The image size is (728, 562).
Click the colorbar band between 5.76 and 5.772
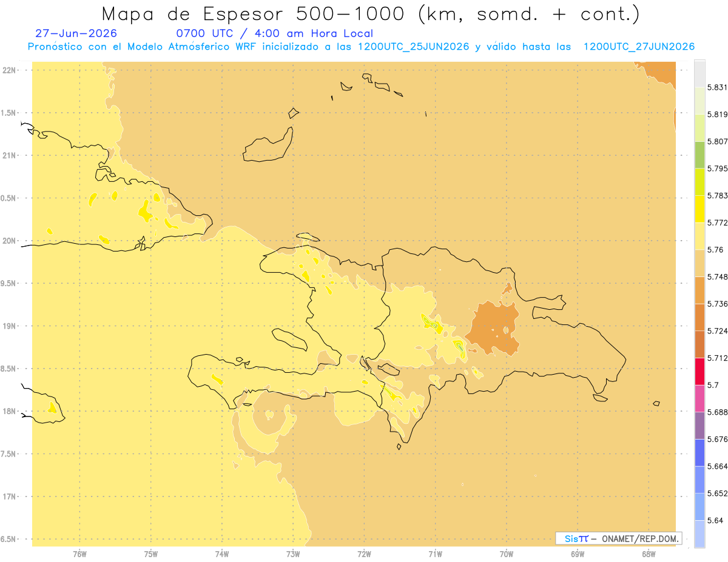(699, 236)
